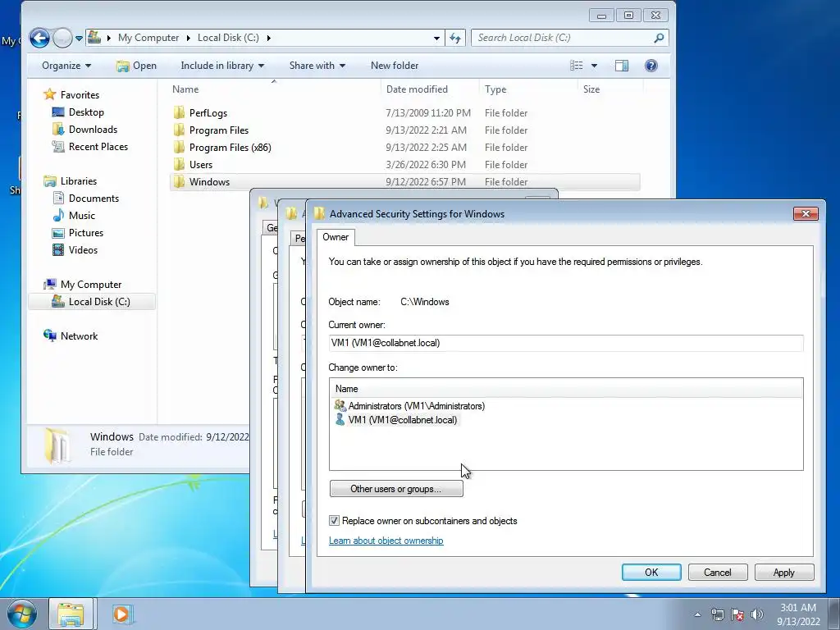Click the Current owner field

click(x=566, y=343)
